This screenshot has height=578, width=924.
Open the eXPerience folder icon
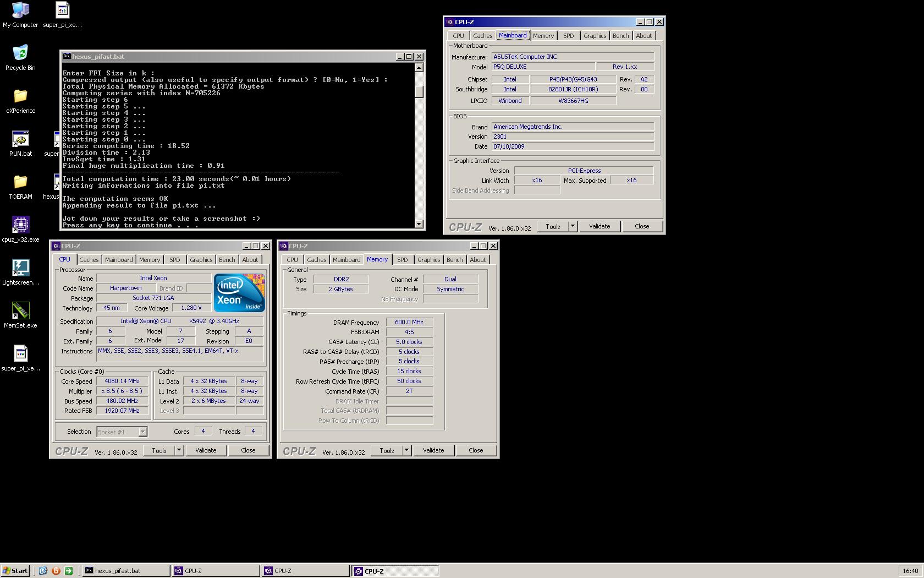[x=20, y=101]
